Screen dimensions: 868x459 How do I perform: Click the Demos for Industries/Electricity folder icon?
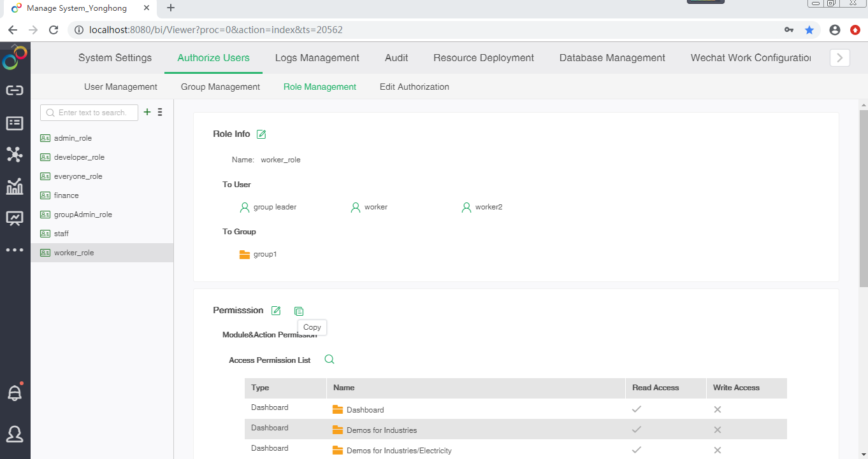[x=338, y=450]
